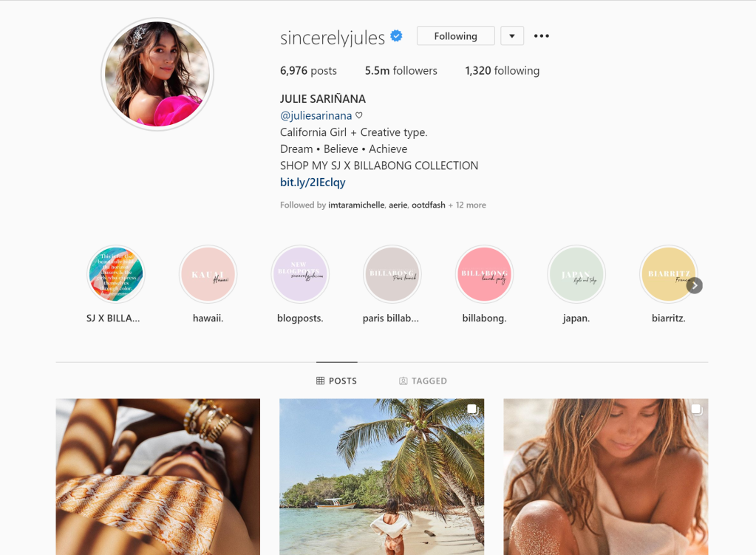Expand the '+ 12 more' followers list

[467, 205]
